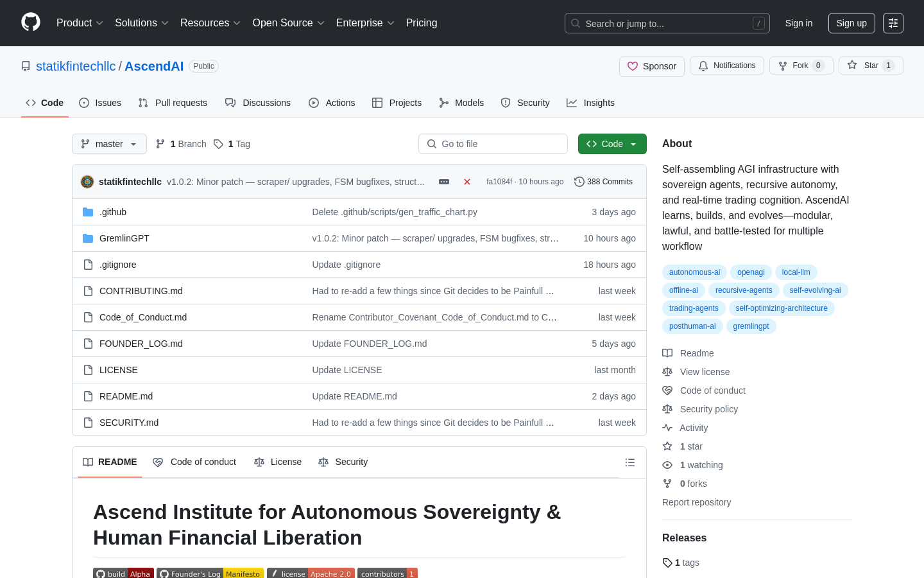Click the self-optimizing-architecture topic tag

(x=782, y=308)
